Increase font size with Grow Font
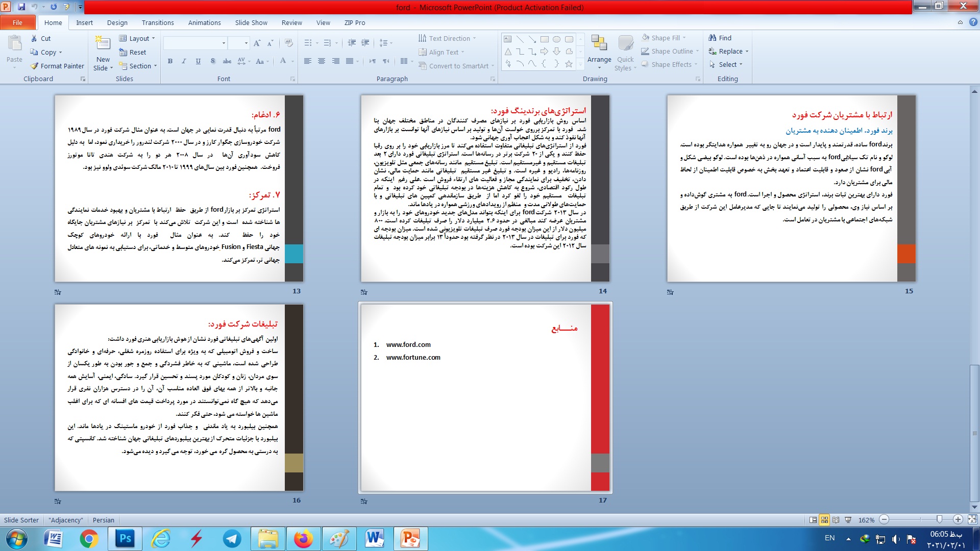This screenshot has height=551, width=980. (257, 43)
